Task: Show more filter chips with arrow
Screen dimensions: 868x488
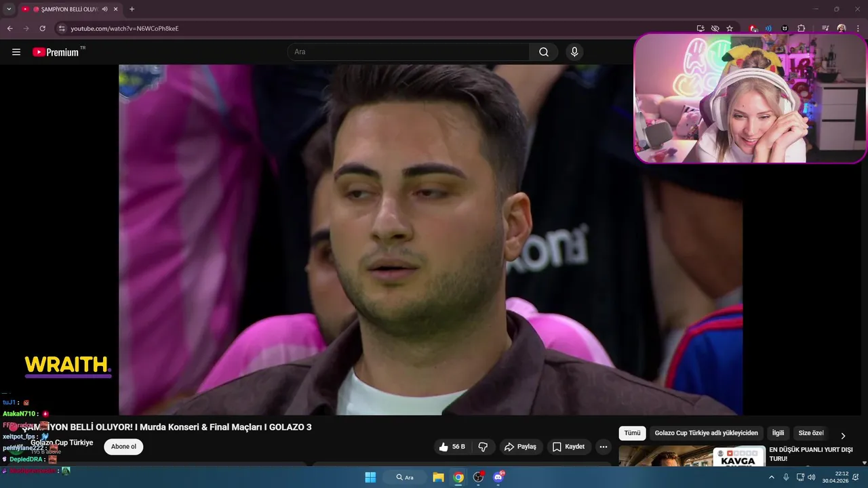Action: point(843,436)
